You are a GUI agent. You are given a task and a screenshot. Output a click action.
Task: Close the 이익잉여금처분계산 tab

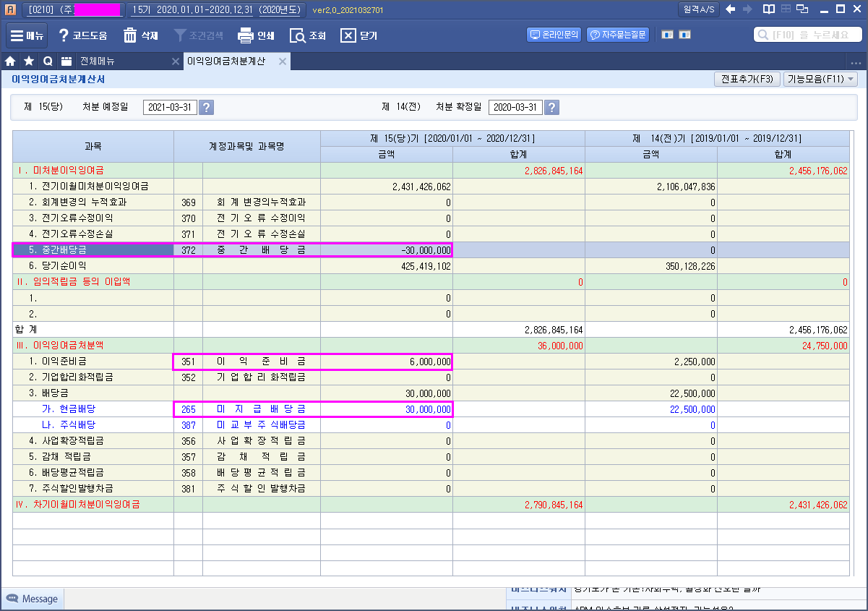(x=283, y=61)
